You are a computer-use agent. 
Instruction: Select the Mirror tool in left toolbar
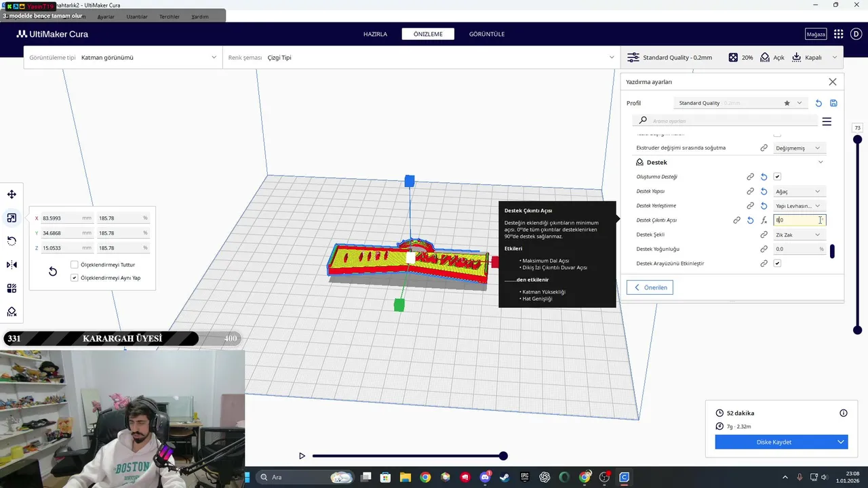[x=12, y=265]
